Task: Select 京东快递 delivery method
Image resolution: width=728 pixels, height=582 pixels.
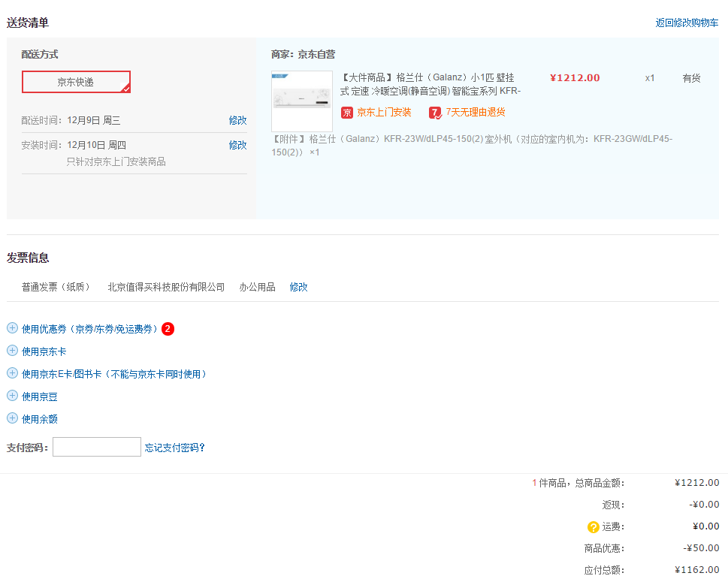Action: pos(76,82)
